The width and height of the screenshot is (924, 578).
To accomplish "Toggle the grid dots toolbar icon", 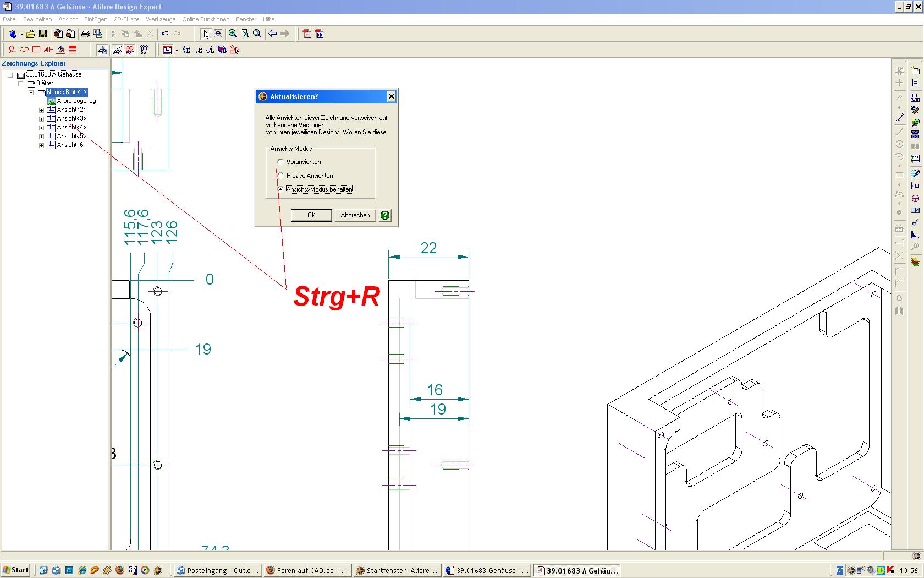I will click(144, 50).
